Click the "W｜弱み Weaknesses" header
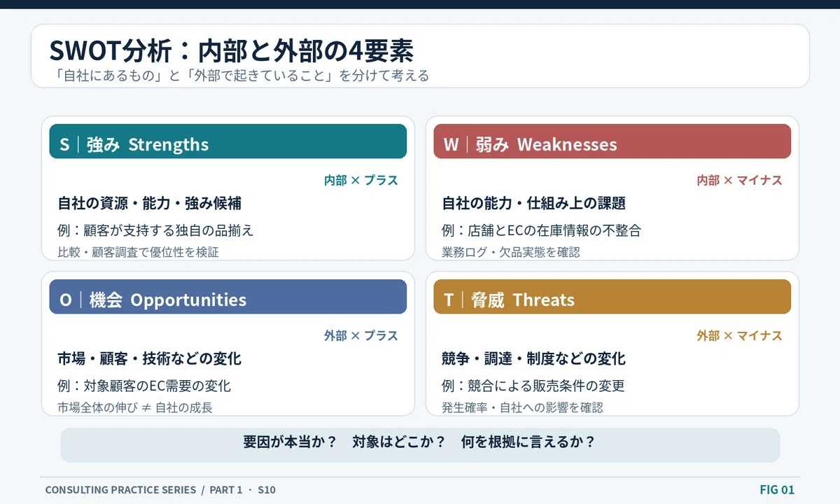840x504 pixels. [612, 141]
